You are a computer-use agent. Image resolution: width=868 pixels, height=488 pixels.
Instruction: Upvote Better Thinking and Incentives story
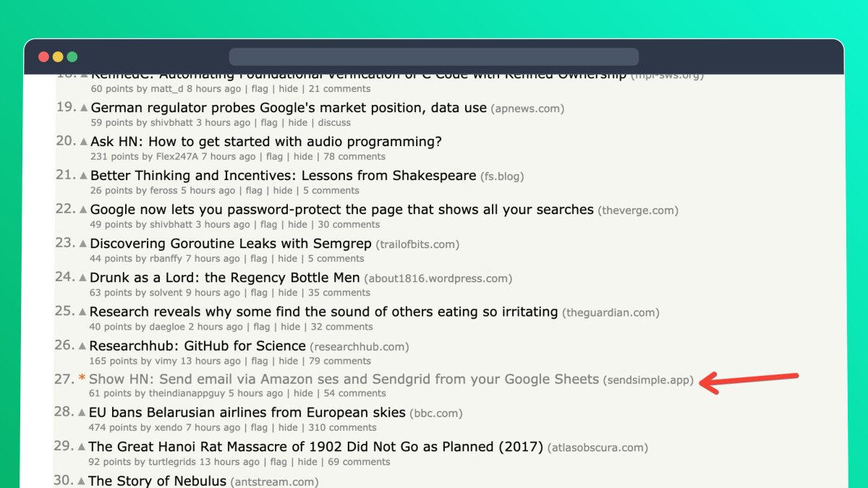coord(84,176)
